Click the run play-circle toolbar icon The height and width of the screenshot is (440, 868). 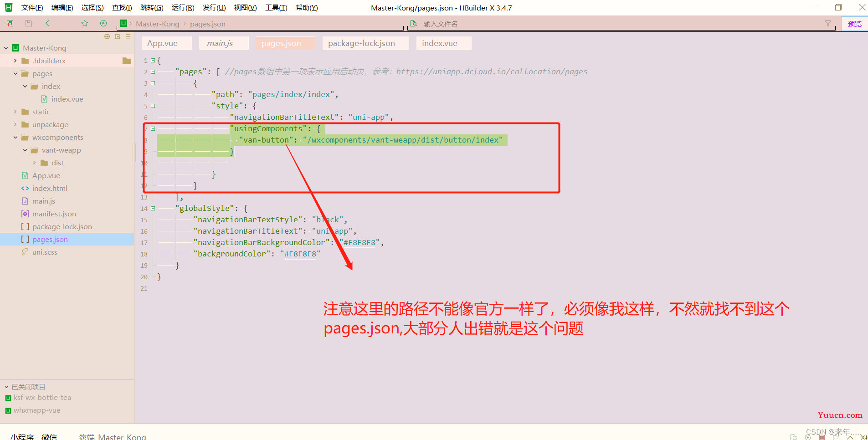pos(103,23)
